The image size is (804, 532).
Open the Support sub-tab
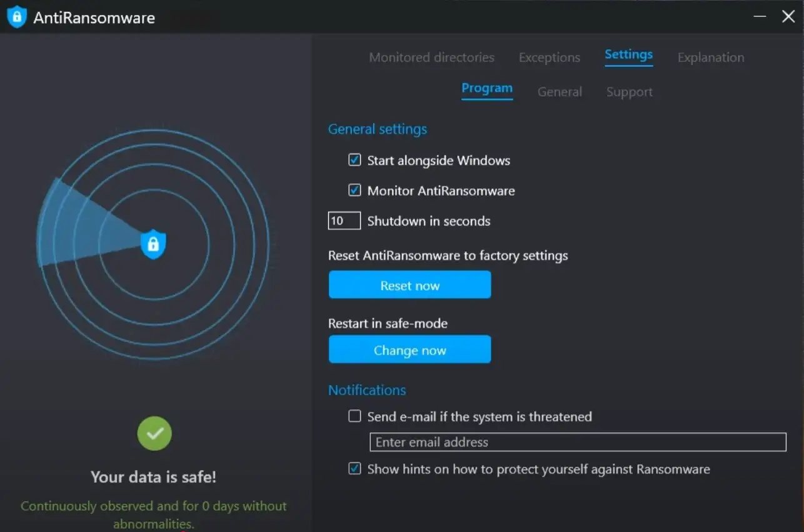(629, 92)
